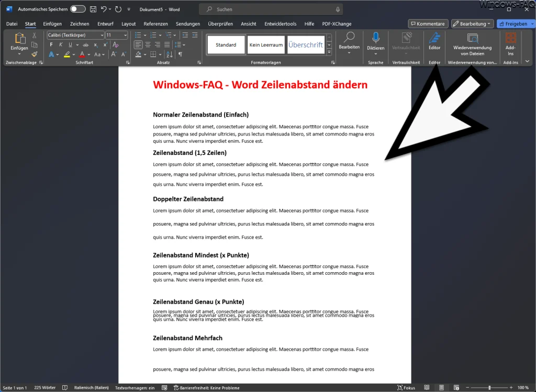Open the font name Calibri dropdown
Screen dimensions: 536x392
(x=102, y=35)
